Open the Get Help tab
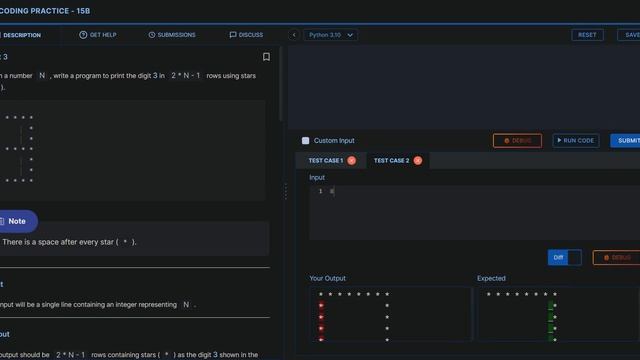Viewport: 640px width, 360px height. pos(98,35)
